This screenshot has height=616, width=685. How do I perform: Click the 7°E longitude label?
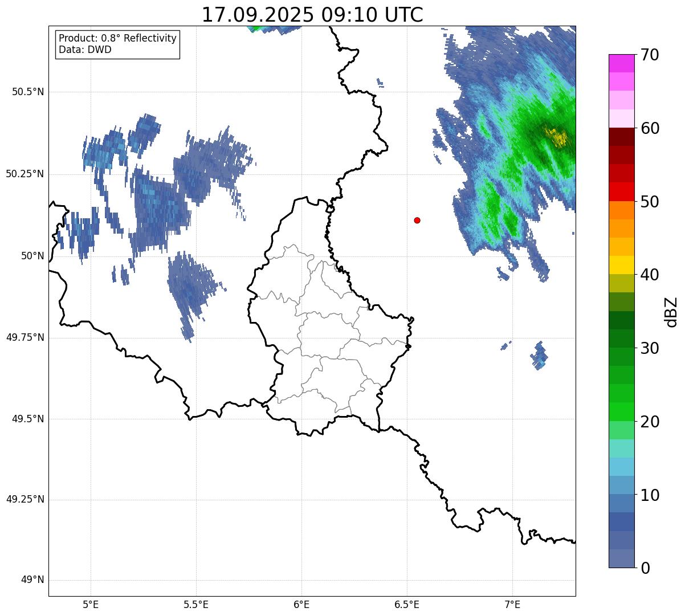(512, 605)
